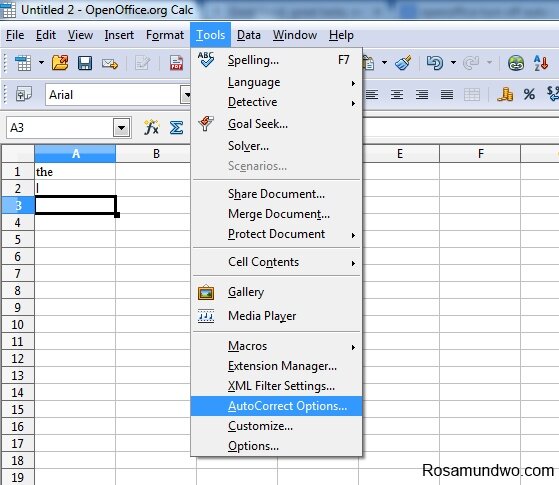Select Goal Seek... menu entry

pyautogui.click(x=277, y=124)
